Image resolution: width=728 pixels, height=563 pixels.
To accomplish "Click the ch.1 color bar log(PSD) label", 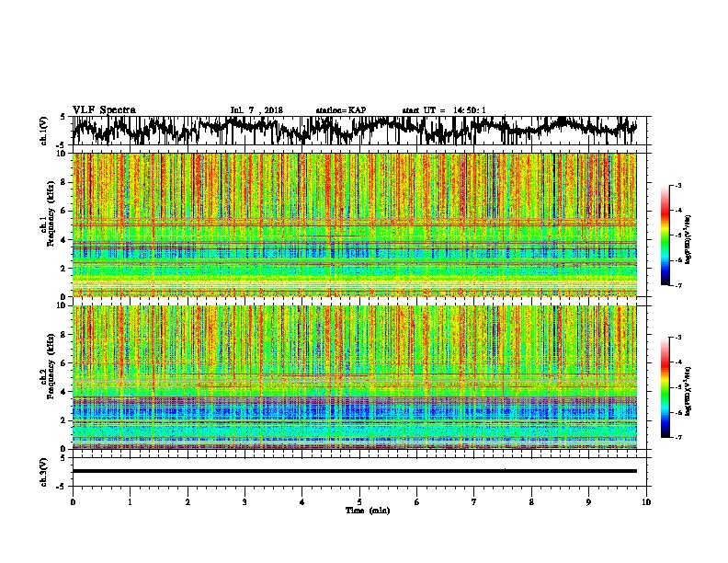I will [688, 240].
